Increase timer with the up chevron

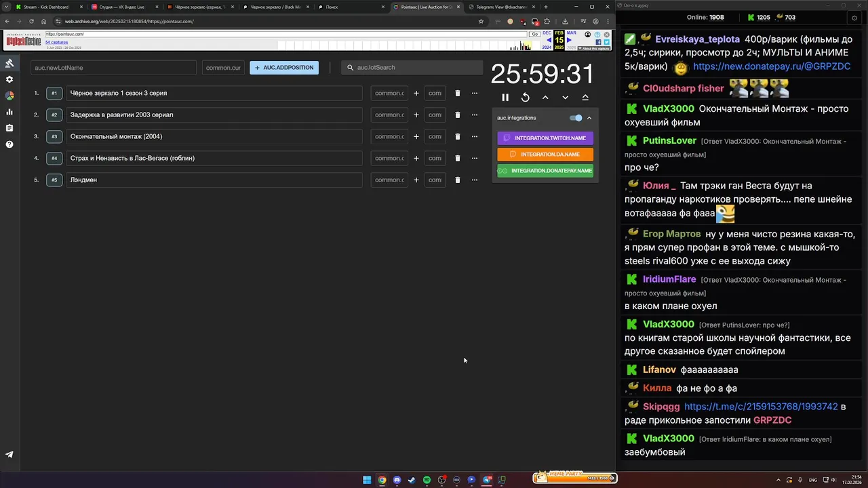tap(545, 98)
